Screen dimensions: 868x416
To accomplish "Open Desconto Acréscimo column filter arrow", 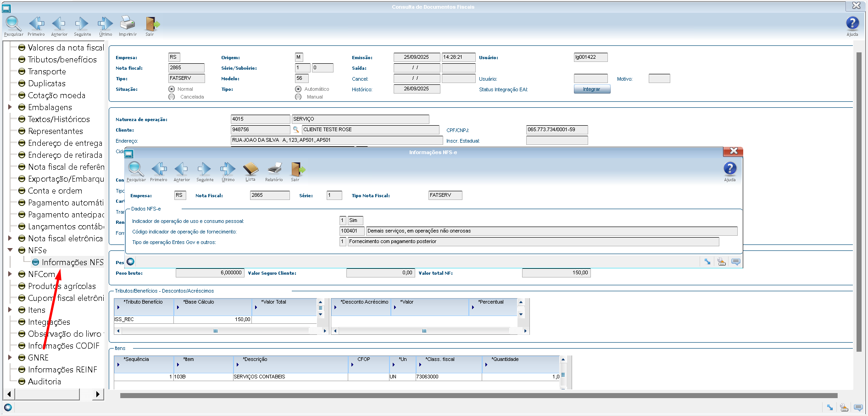I will coord(335,307).
